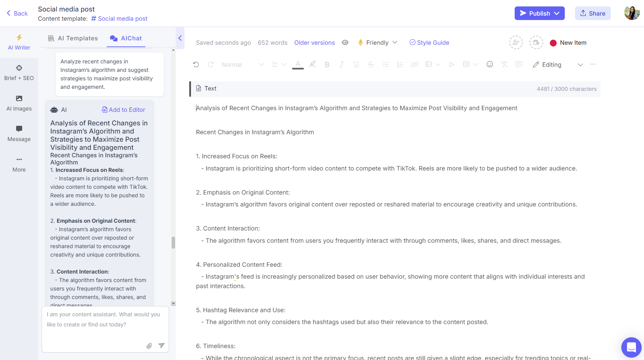Open the AI Writer sidebar panel
The height and width of the screenshot is (360, 644).
click(x=19, y=42)
